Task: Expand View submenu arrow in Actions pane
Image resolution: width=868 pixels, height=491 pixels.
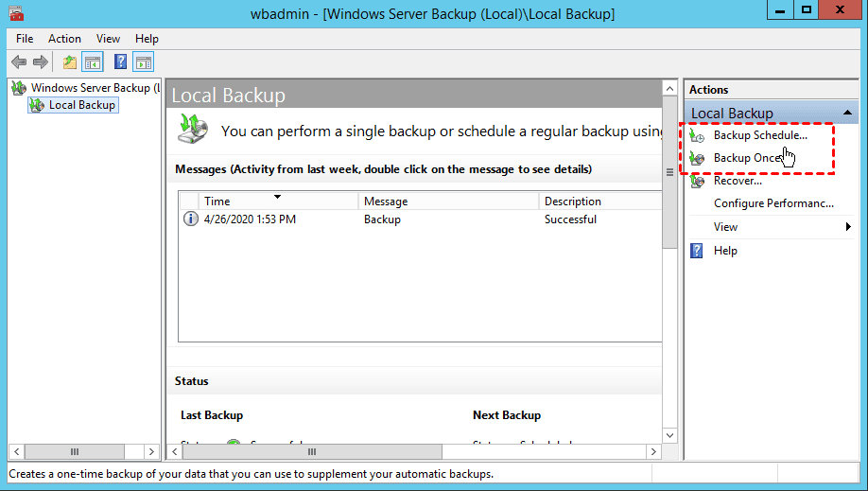Action: click(x=848, y=227)
